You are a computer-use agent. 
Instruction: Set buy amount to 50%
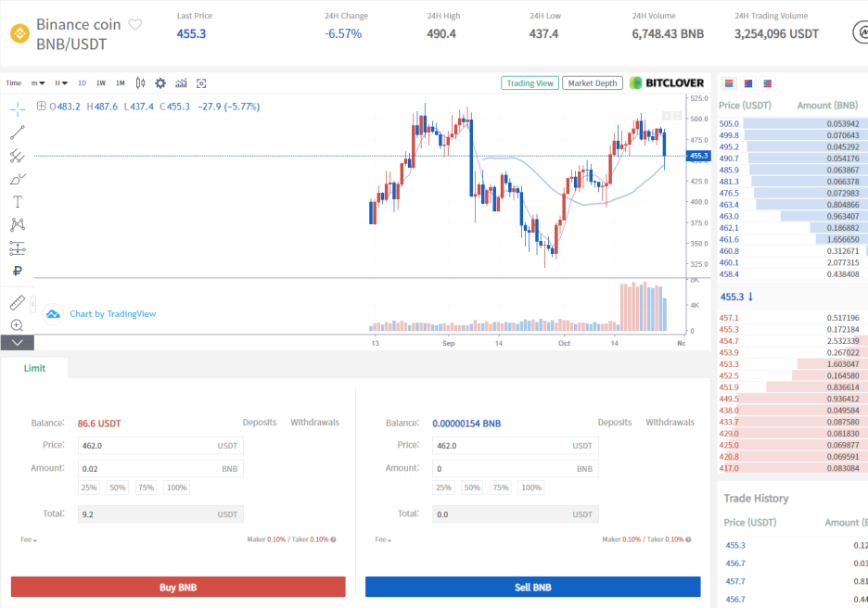tap(118, 488)
